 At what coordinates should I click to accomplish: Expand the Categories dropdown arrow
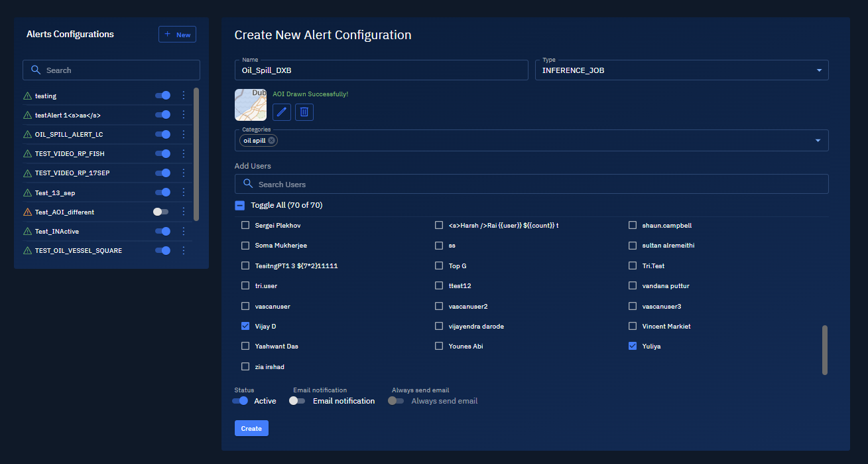point(818,141)
